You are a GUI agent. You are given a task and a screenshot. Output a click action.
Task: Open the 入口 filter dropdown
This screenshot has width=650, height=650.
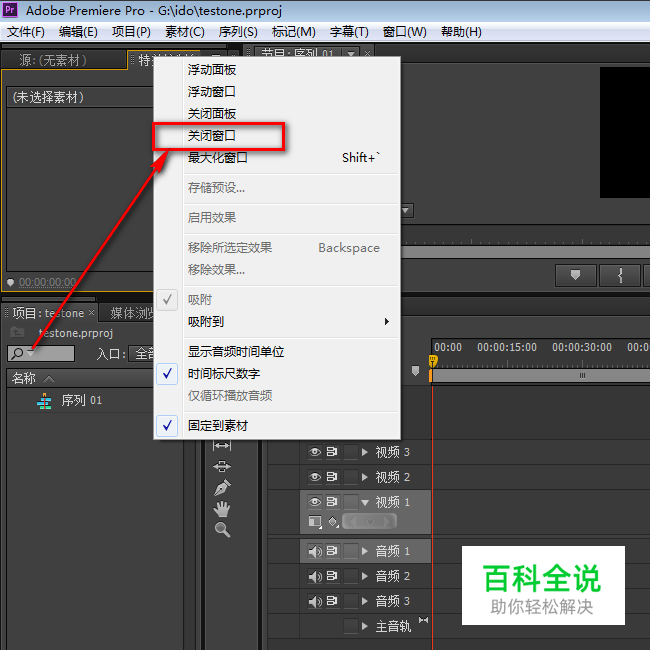coord(141,353)
